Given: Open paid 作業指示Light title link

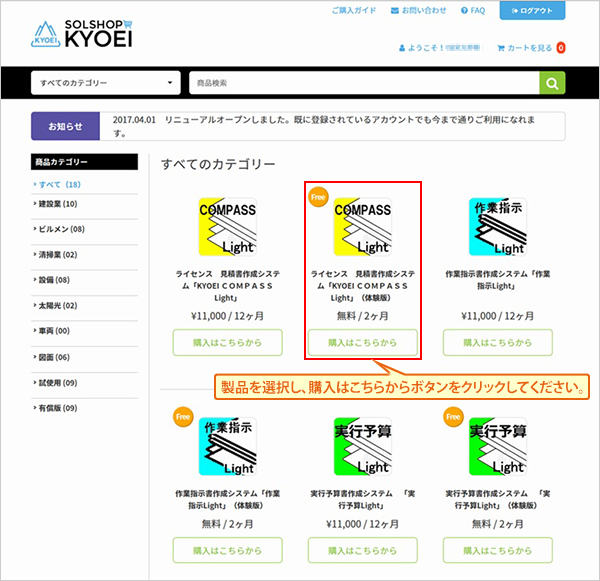Looking at the screenshot, I should coord(497,280).
